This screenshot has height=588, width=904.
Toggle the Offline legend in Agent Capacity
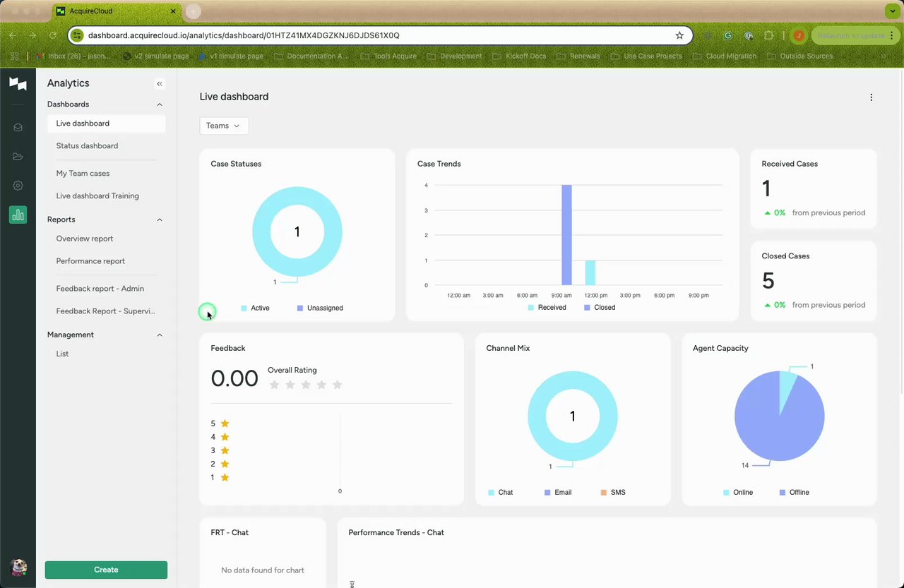[794, 493]
